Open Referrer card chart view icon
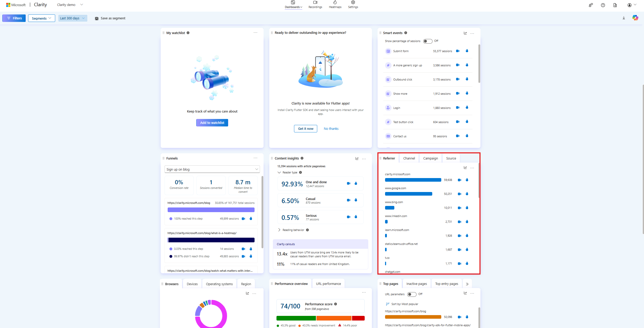 click(465, 168)
